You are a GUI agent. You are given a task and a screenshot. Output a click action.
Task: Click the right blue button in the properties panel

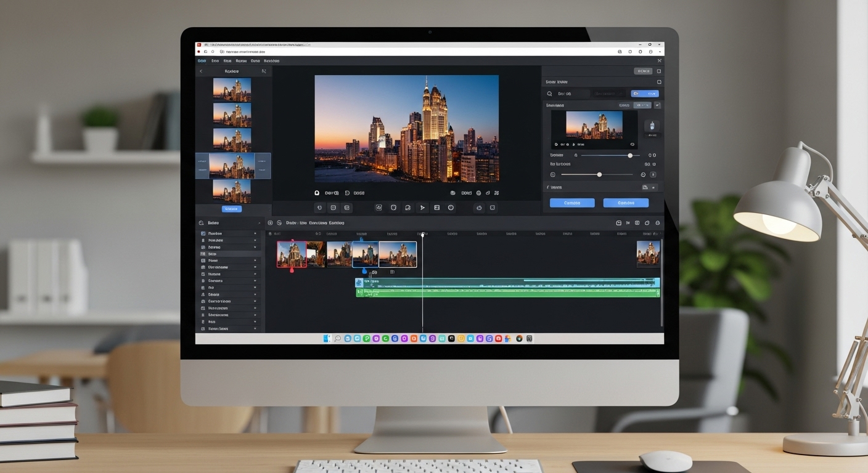coord(626,203)
